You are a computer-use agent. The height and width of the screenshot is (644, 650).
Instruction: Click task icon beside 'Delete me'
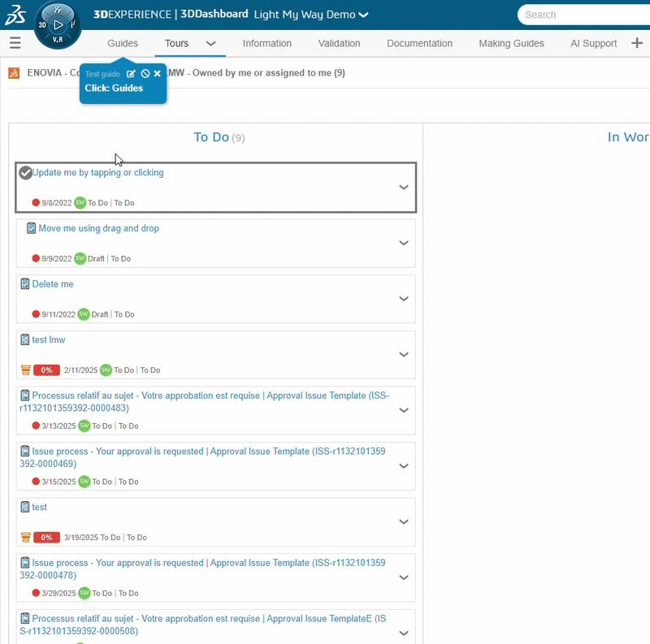pyautogui.click(x=25, y=284)
